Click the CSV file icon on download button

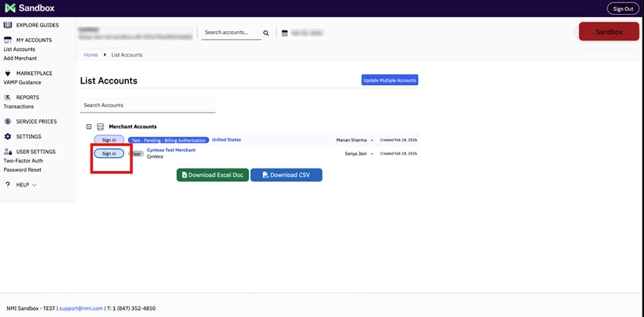[265, 175]
